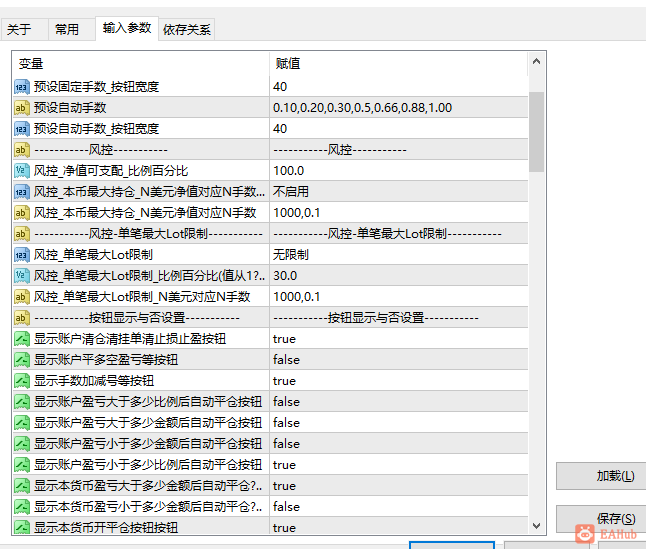Screen dimensions: 646x549
Task: Edit the 100.0 value of 风控_净值可支配_比例百分比
Action: 398,171
